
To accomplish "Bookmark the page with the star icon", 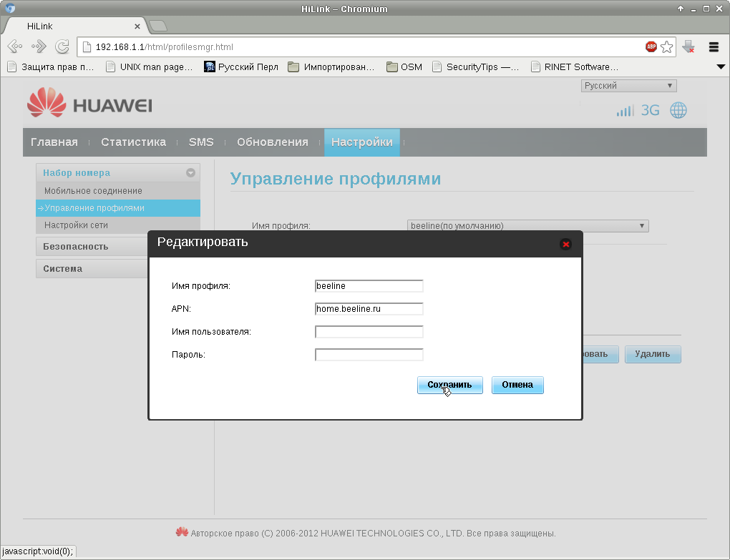I will point(667,46).
